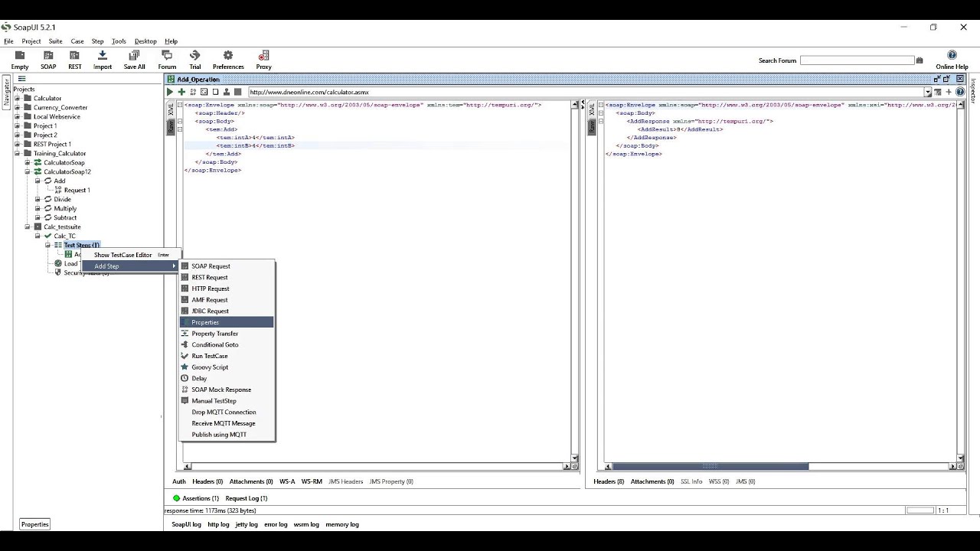The image size is (980, 551).
Task: Collapse the Calc_testsuite node
Action: (28, 227)
